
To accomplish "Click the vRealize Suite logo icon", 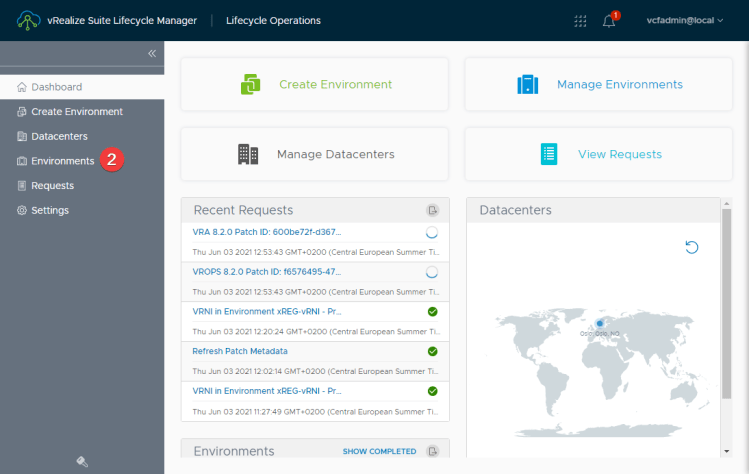I will click(27, 20).
